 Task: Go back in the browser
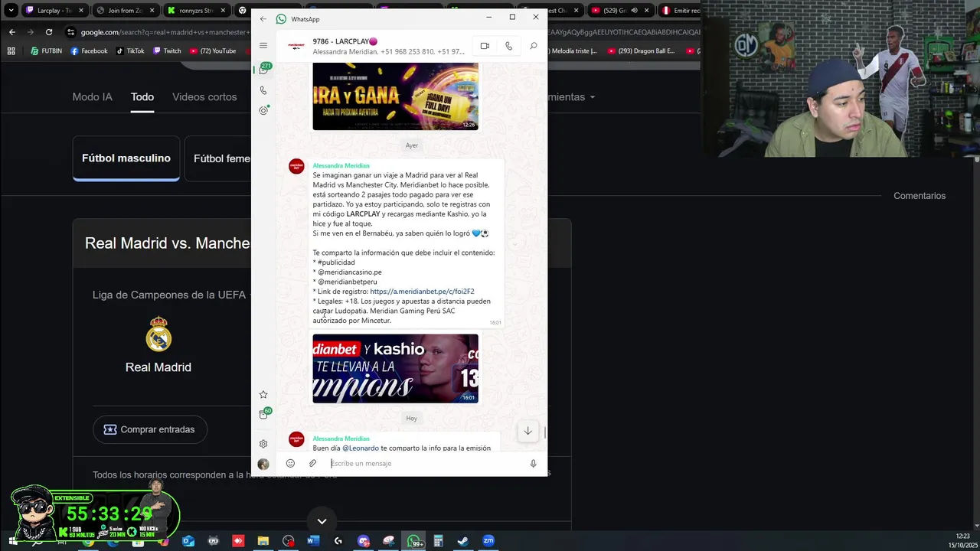click(11, 32)
